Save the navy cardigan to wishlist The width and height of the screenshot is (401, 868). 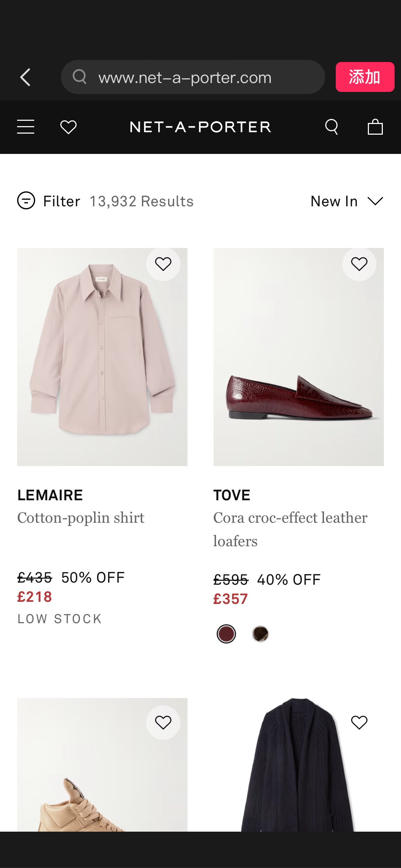tap(359, 723)
